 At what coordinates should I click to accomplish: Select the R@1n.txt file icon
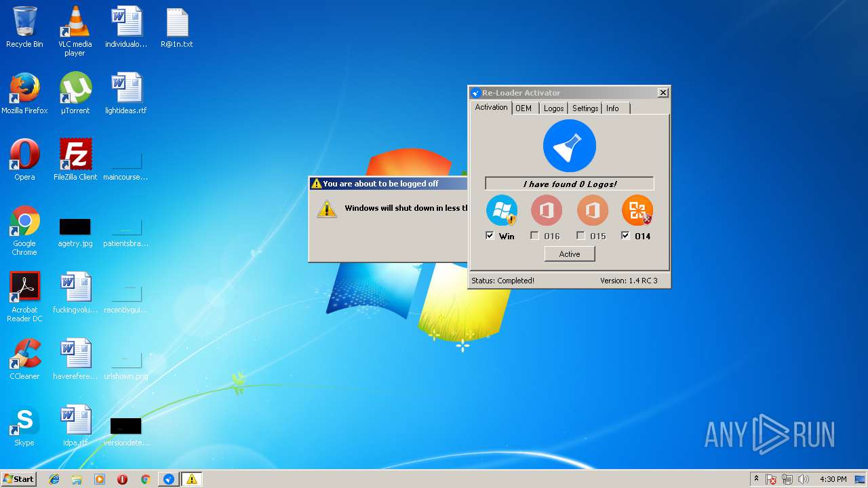click(x=177, y=27)
